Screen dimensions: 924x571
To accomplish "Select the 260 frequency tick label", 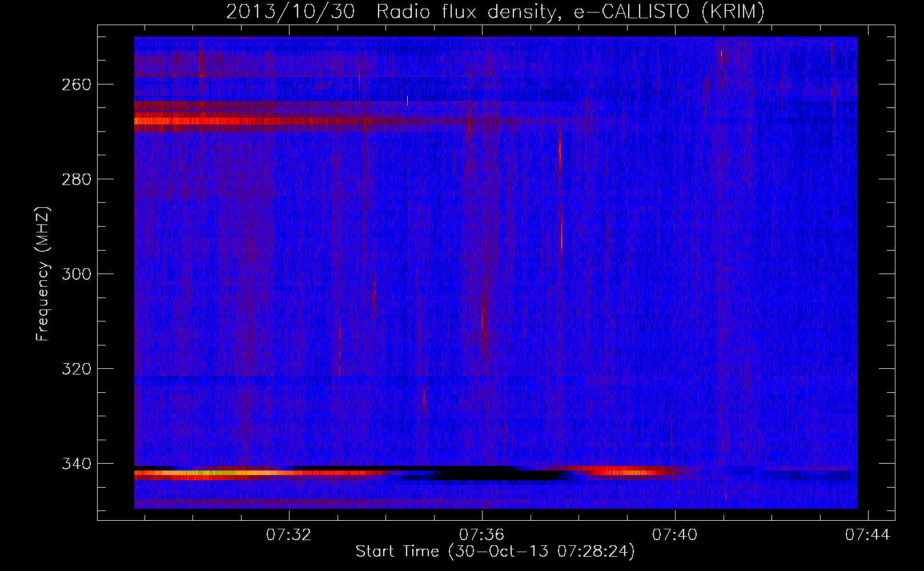I will coord(76,85).
